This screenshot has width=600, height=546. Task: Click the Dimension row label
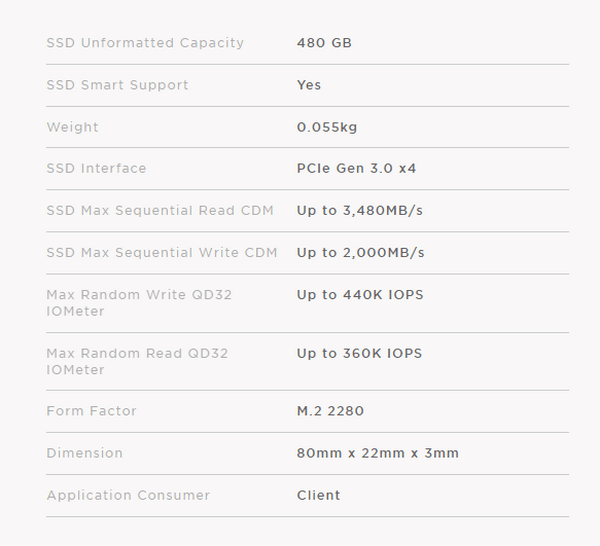(x=84, y=453)
